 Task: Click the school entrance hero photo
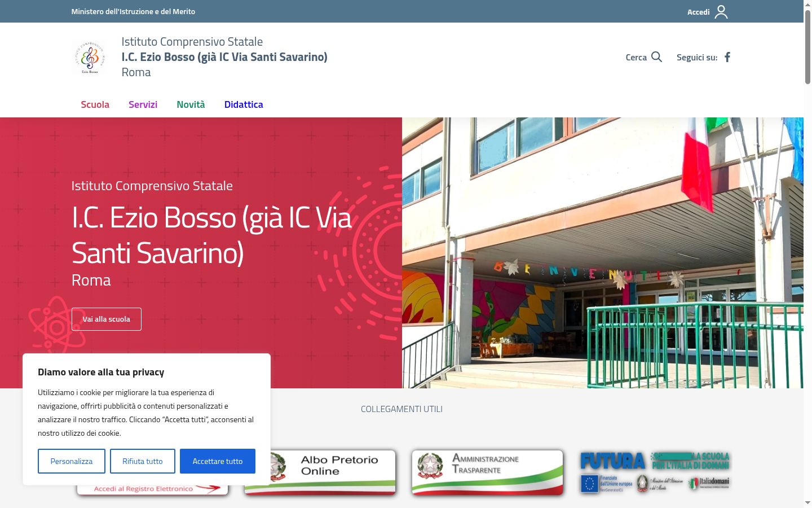click(x=603, y=253)
